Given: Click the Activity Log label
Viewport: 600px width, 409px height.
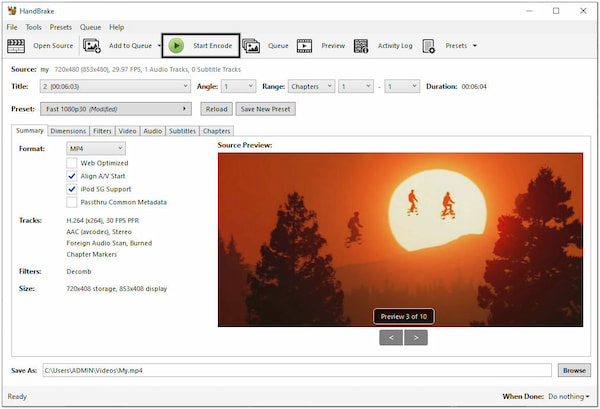Looking at the screenshot, I should coord(395,46).
